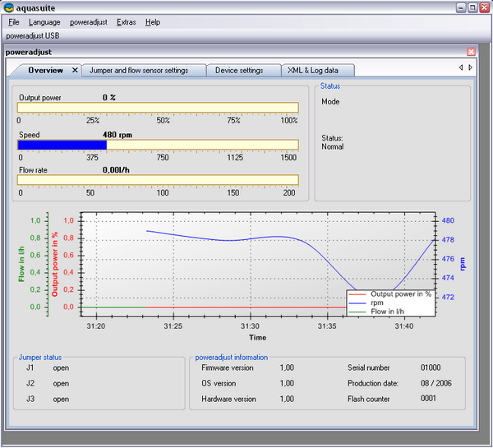Click the 'Mode' label in Status group
The width and height of the screenshot is (493, 448).
pyautogui.click(x=330, y=102)
